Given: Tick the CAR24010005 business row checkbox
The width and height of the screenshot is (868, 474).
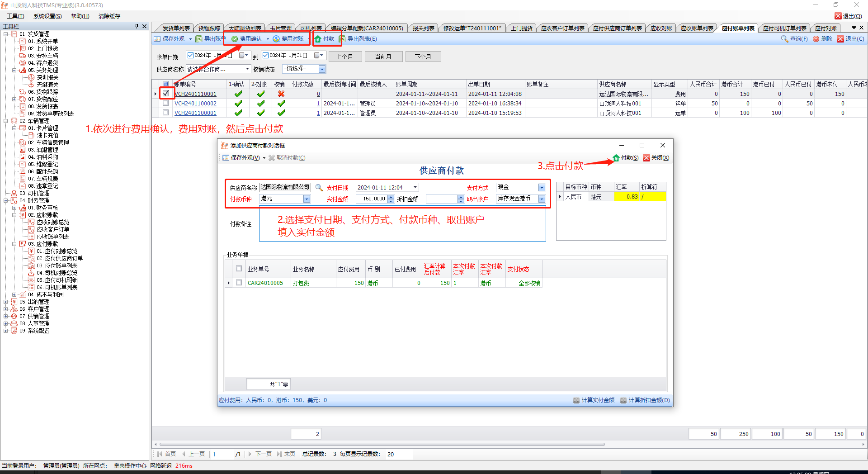Looking at the screenshot, I should [239, 283].
